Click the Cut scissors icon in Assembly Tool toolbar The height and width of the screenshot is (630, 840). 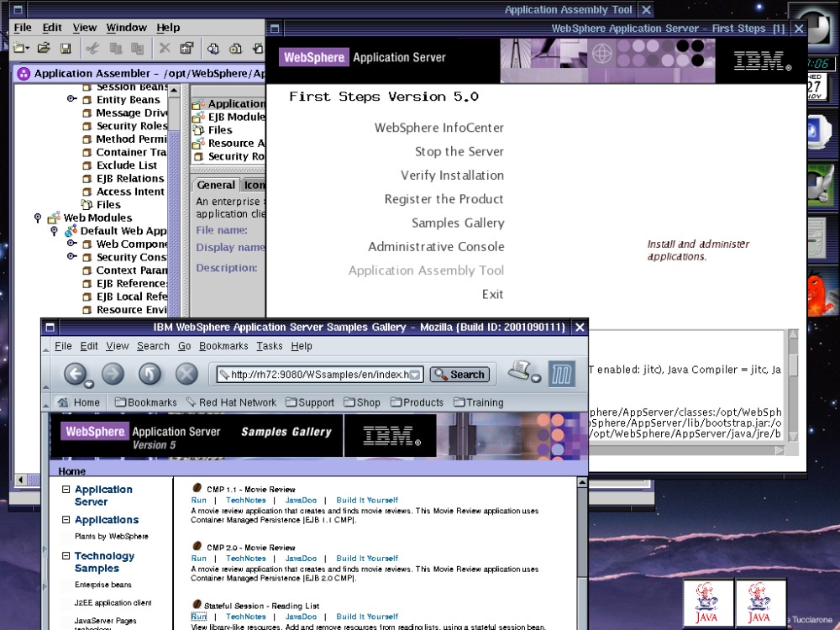click(x=92, y=49)
